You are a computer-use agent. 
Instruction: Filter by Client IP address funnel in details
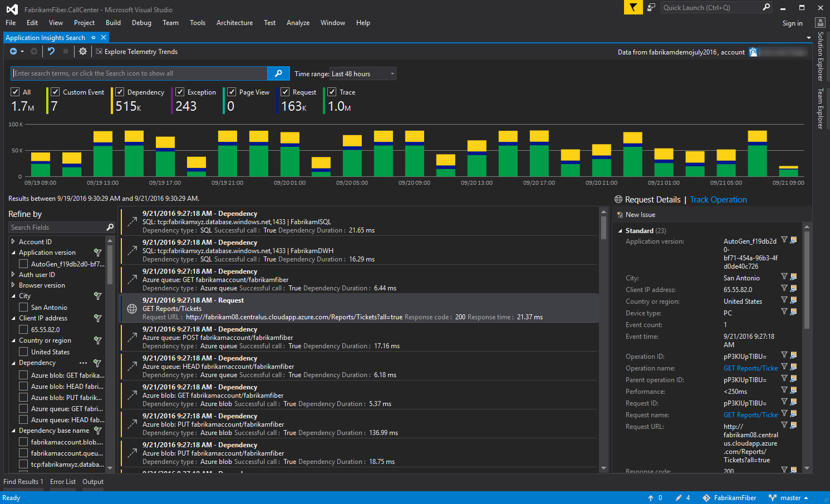click(784, 288)
